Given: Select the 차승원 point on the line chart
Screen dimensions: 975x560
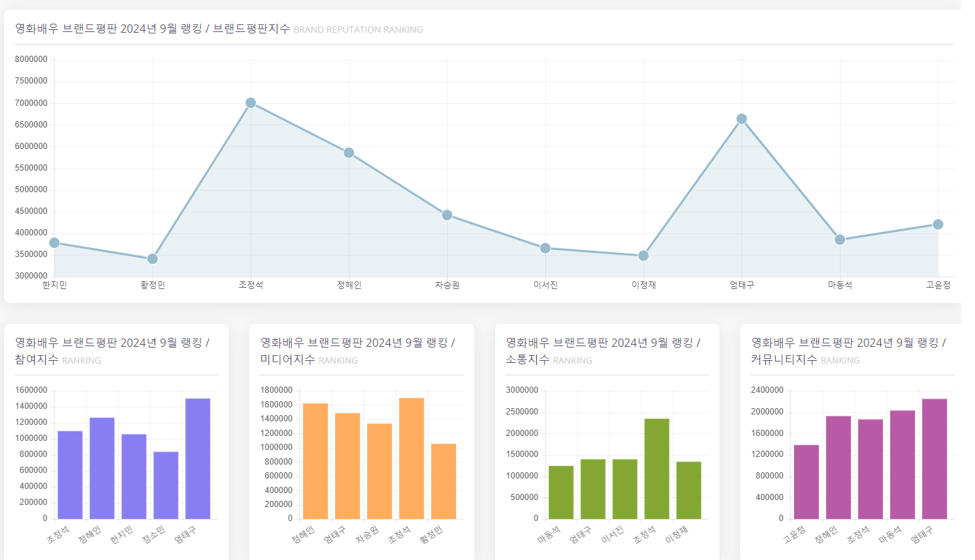Looking at the screenshot, I should coord(447,215).
